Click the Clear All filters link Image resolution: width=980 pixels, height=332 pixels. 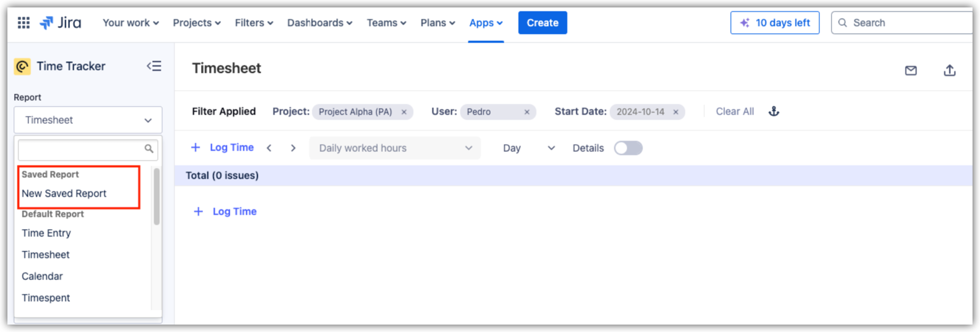click(734, 111)
